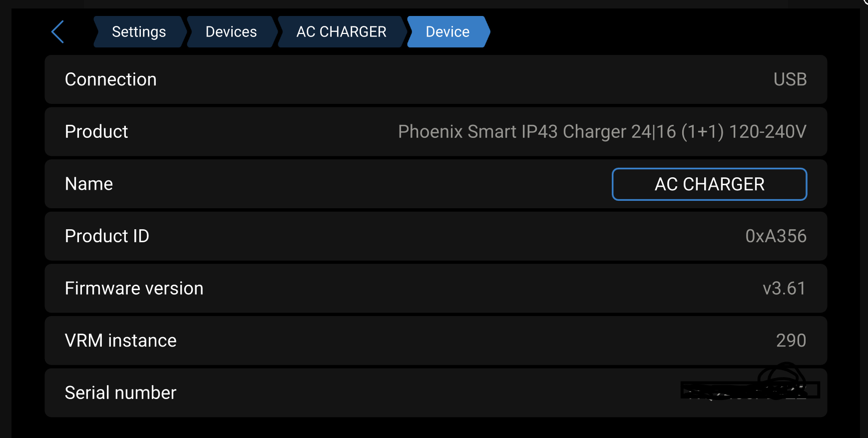Click the Product ID label
This screenshot has width=868, height=438.
coord(107,236)
